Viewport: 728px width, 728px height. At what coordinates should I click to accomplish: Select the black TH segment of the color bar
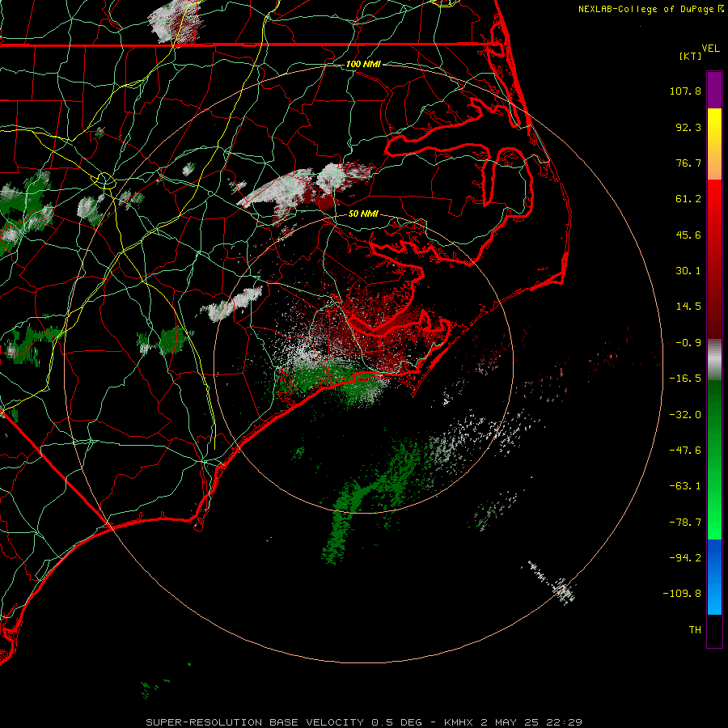(x=714, y=632)
